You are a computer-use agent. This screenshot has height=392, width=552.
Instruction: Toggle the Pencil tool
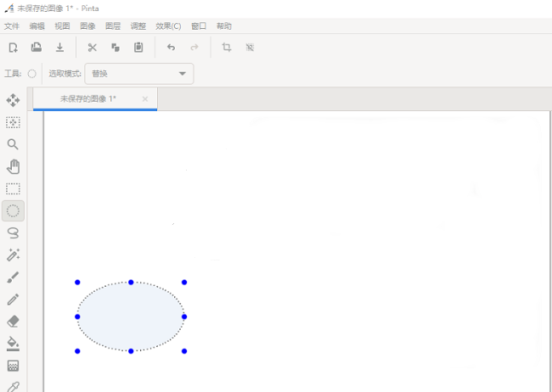[x=13, y=300]
